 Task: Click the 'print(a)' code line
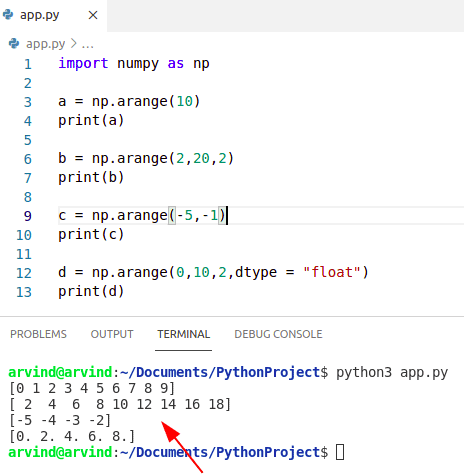pyautogui.click(x=91, y=121)
